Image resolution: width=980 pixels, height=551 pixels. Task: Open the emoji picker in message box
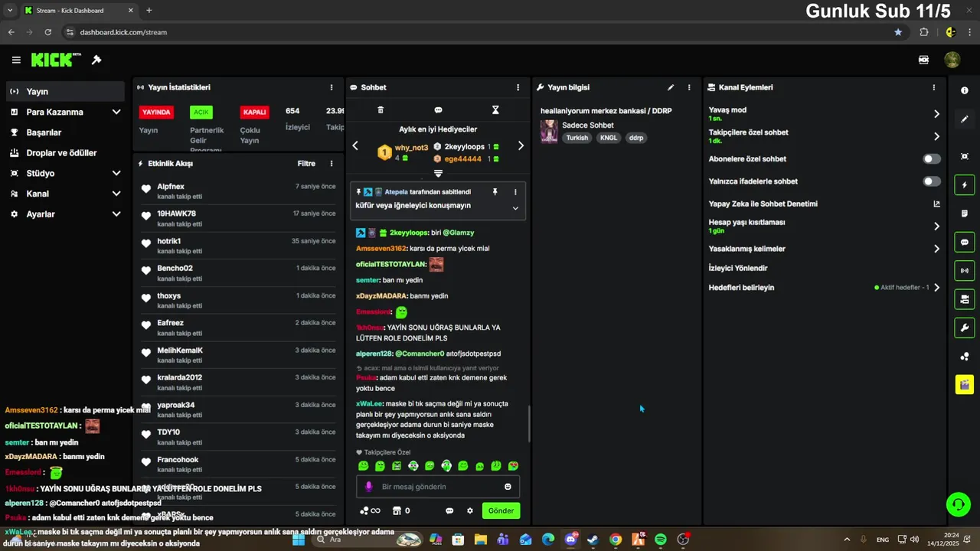pyautogui.click(x=508, y=487)
